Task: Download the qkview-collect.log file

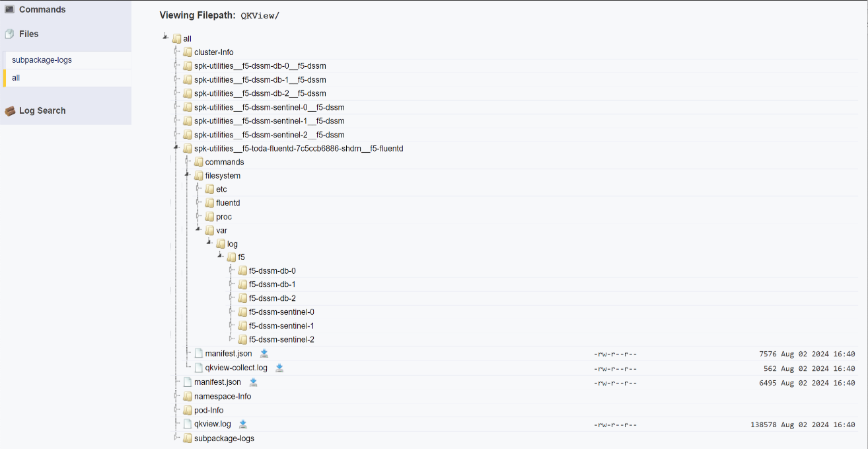Action: point(279,368)
